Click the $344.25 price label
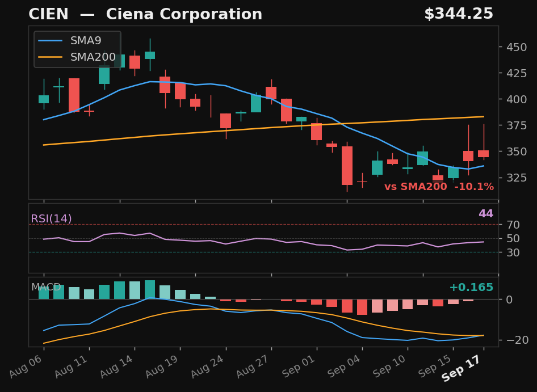Viewport: 537px width, 392px height. point(459,14)
